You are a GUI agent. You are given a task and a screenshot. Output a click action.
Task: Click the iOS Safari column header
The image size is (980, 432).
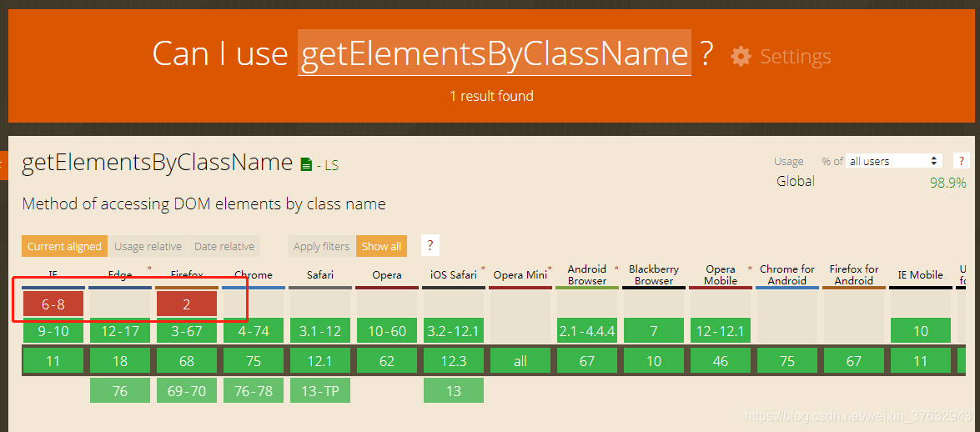(x=454, y=275)
